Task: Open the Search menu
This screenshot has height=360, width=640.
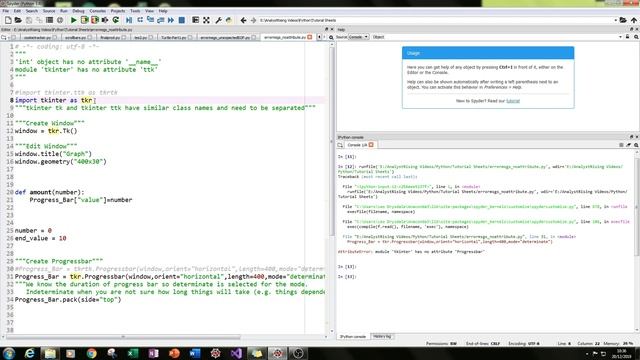Action: click(31, 11)
